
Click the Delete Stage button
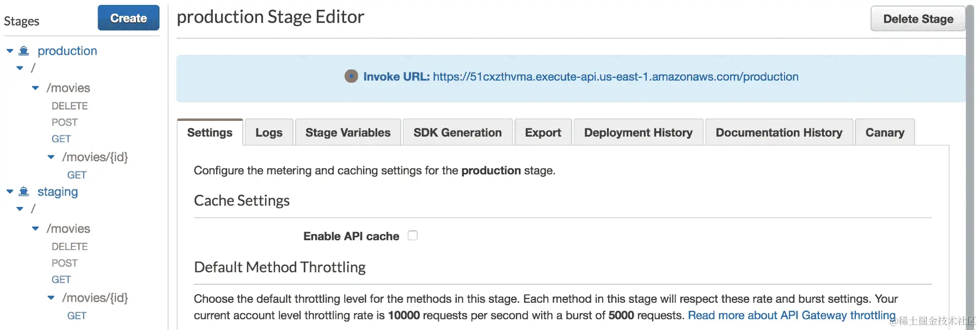[918, 19]
